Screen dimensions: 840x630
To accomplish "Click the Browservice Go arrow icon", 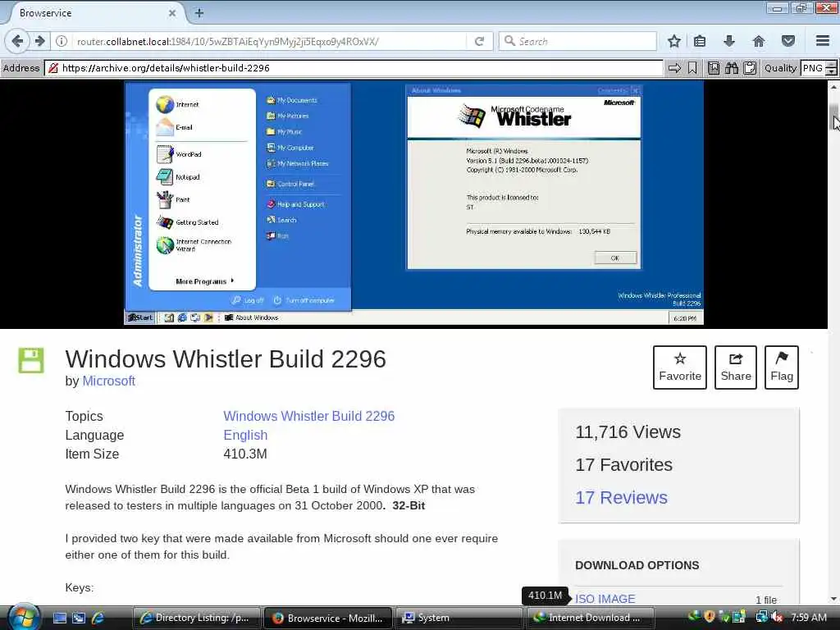I will (674, 68).
